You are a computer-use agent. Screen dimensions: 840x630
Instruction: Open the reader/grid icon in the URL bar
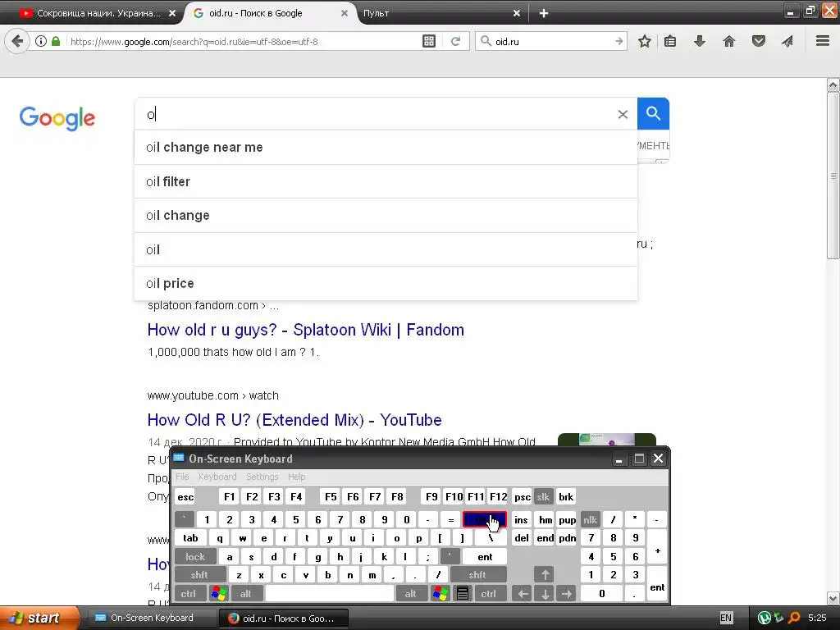click(428, 41)
